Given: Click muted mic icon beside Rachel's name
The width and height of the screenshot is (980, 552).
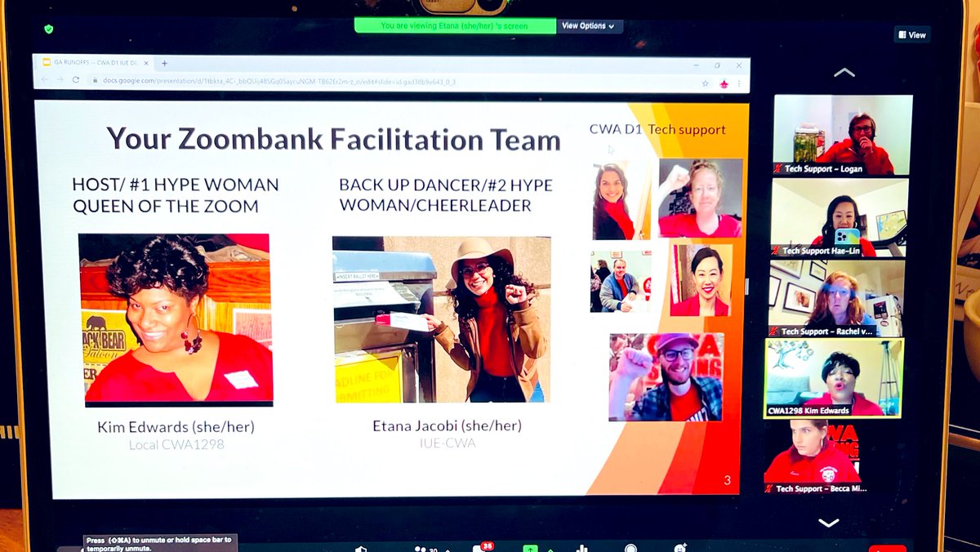Looking at the screenshot, I should pos(773,332).
